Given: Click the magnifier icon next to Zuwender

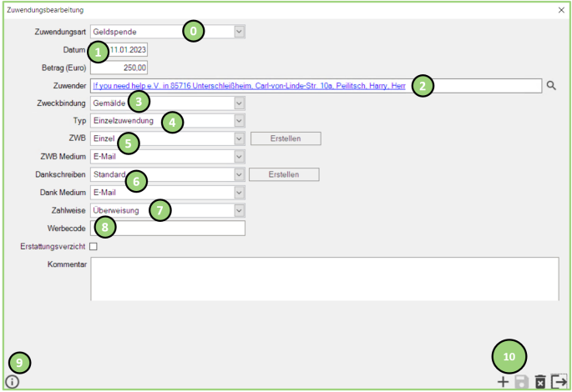Looking at the screenshot, I should point(551,85).
